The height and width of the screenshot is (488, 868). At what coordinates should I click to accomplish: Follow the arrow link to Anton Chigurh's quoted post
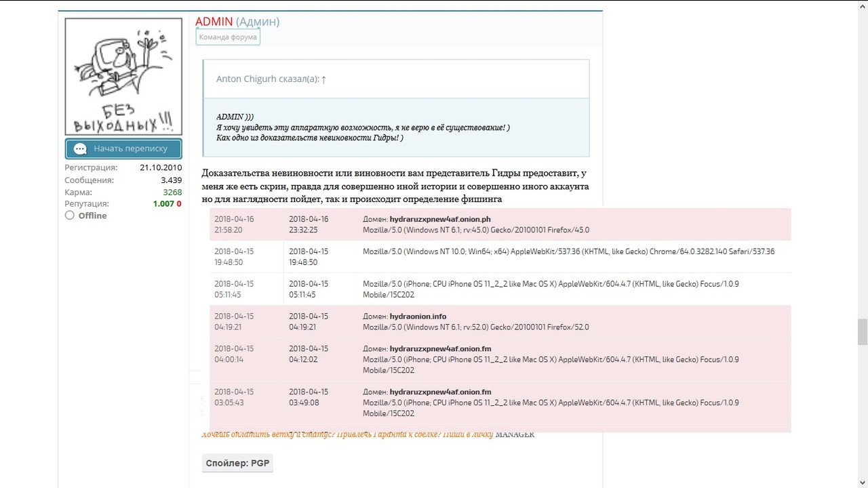click(x=323, y=79)
